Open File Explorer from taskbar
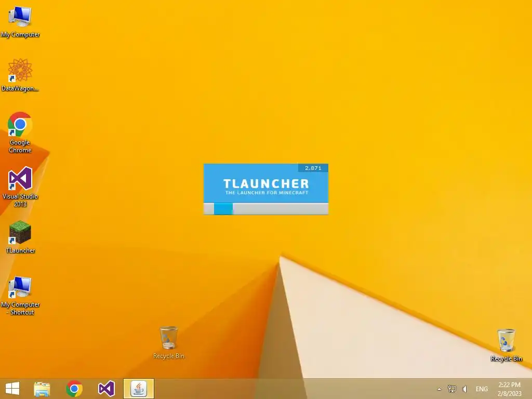The height and width of the screenshot is (399, 532). click(x=42, y=389)
